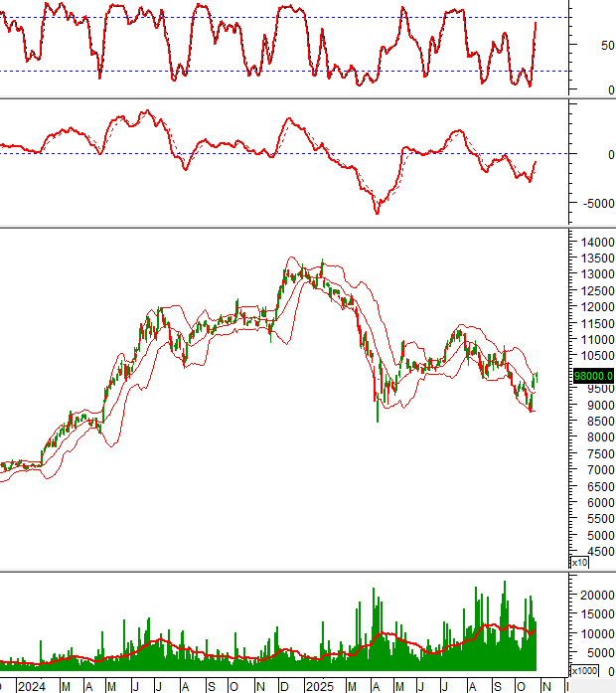Click the 20000 volume axis label
Image resolution: width=616 pixels, height=693 pixels.
click(596, 595)
